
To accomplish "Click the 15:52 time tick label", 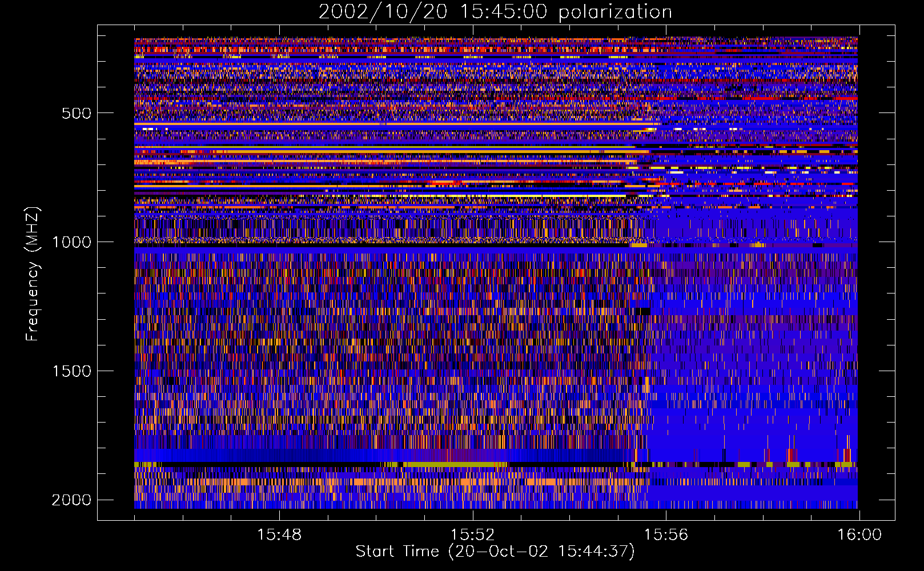I will coord(472,535).
